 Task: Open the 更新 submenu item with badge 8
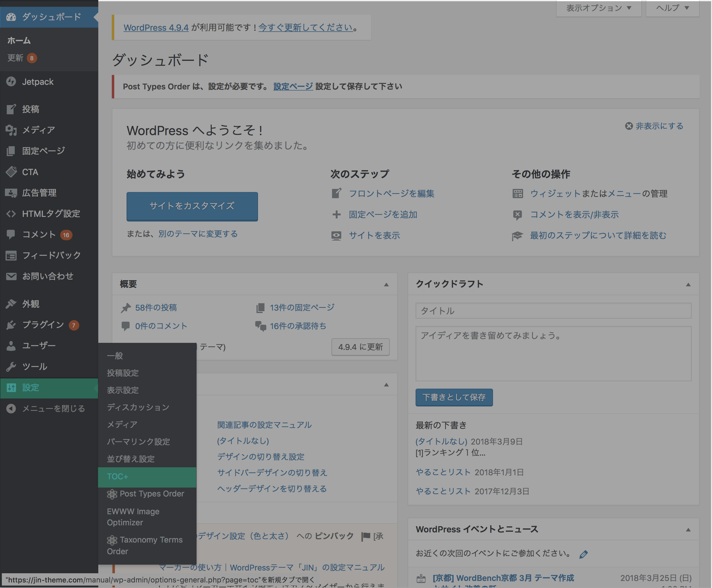(22, 58)
